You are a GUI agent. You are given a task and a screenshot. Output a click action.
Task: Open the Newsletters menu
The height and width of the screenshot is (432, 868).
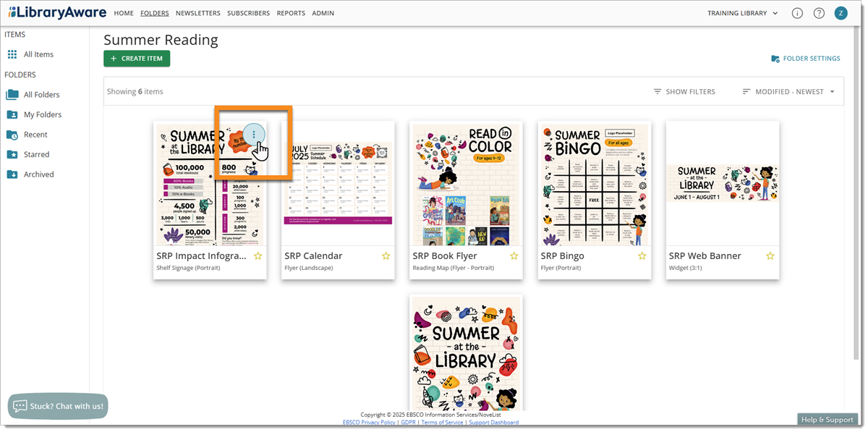click(198, 13)
